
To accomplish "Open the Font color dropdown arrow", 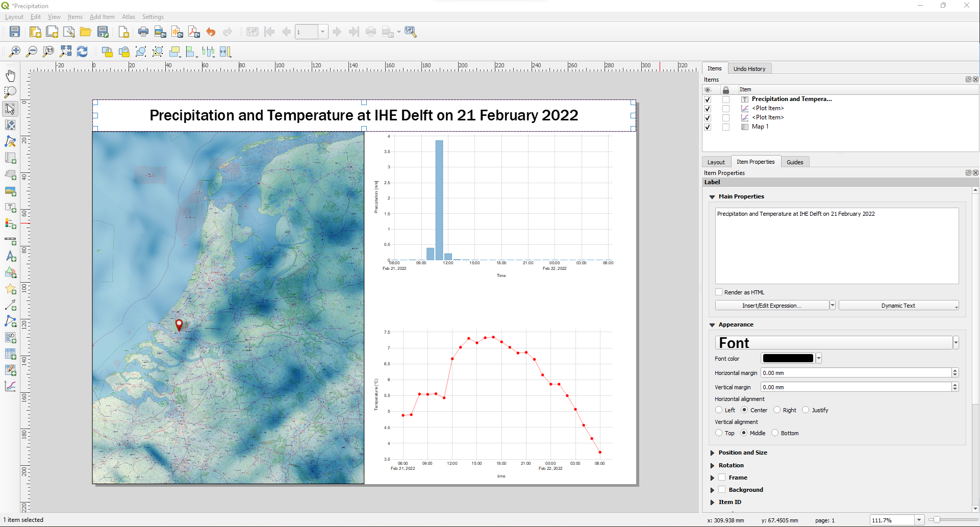I will coord(819,358).
